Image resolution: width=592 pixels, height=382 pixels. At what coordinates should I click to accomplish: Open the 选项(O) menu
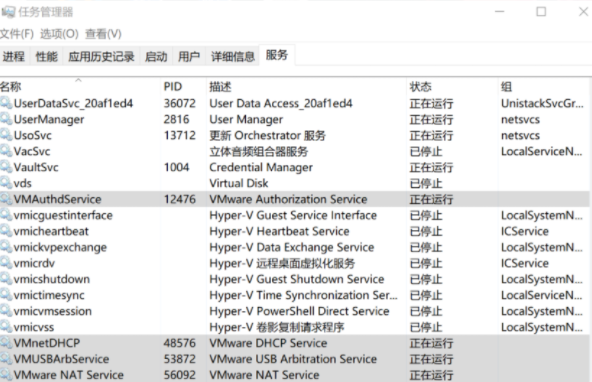59,34
